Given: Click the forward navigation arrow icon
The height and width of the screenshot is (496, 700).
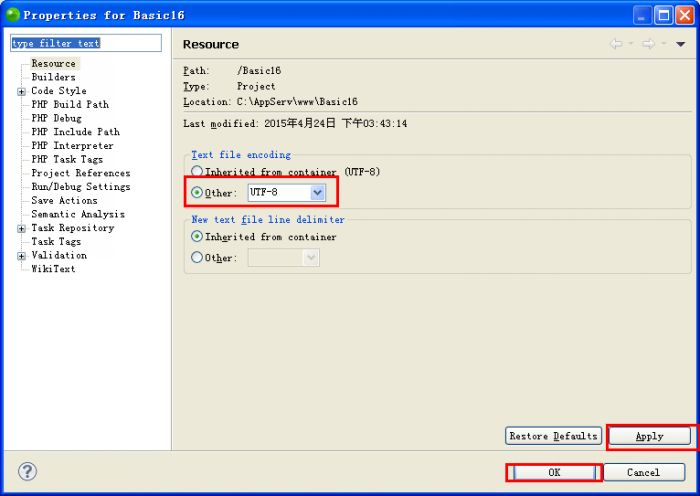Looking at the screenshot, I should pos(648,44).
